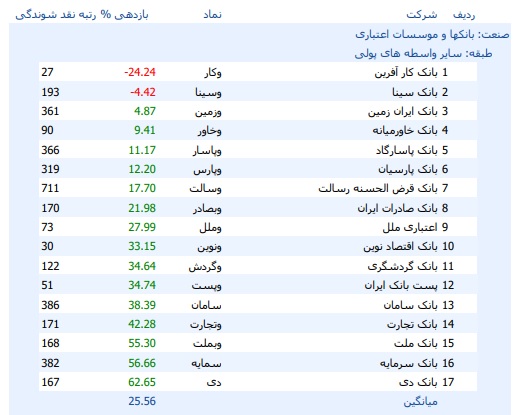Click liquidity rank 366
Image resolution: width=517 pixels, height=415 pixels.
(50, 150)
